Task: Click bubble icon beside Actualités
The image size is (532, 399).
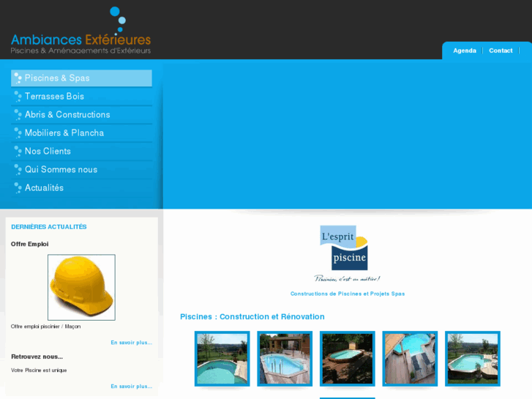Action: 18,188
